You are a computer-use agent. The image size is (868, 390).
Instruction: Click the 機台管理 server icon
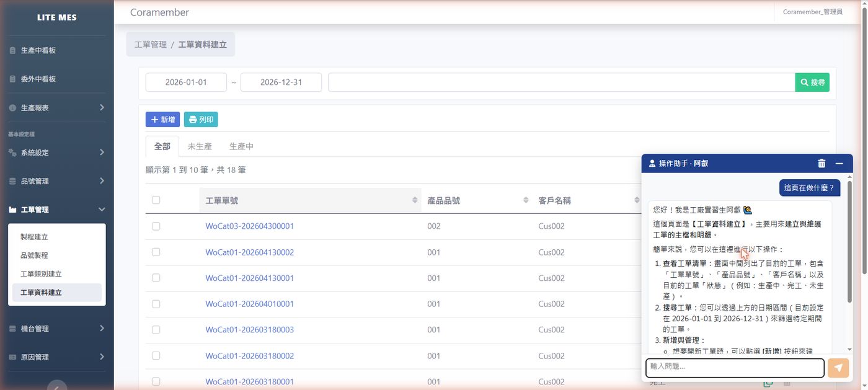12,329
